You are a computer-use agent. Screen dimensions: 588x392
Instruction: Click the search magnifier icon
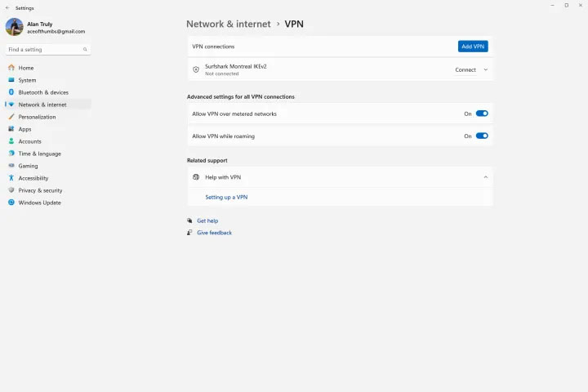coord(85,50)
